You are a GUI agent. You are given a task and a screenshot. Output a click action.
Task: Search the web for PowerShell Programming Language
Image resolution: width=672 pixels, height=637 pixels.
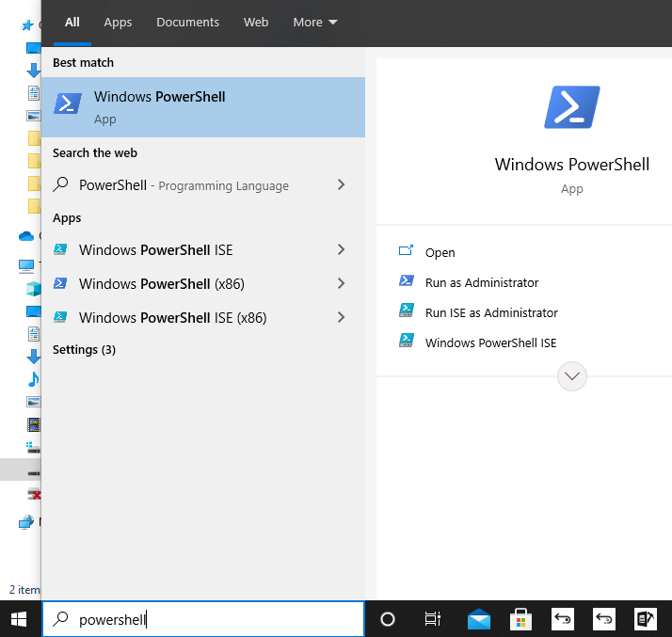(x=203, y=184)
